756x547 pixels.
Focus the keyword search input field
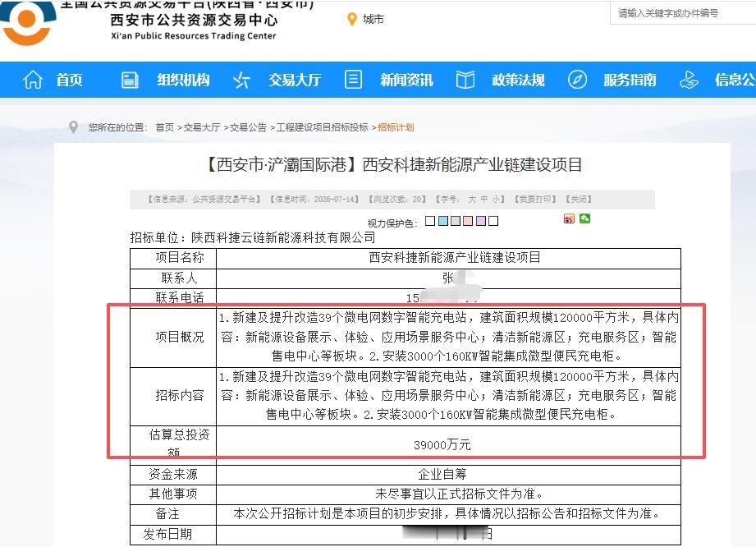pyautogui.click(x=683, y=13)
